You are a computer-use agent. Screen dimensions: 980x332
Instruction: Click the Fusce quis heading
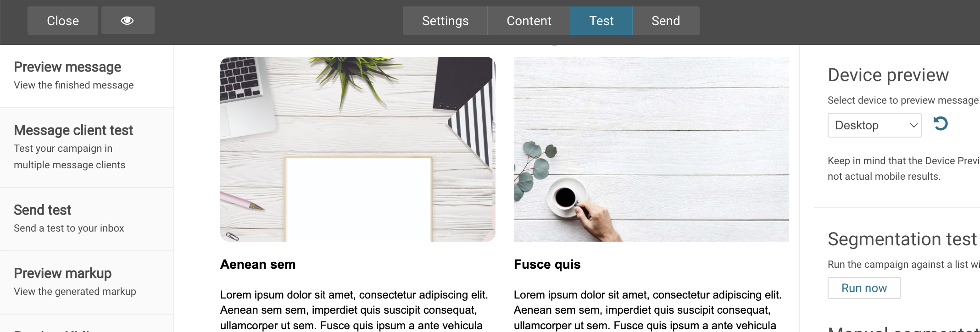coord(547,265)
